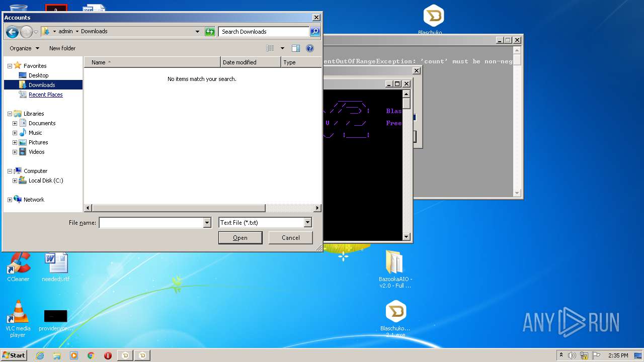
Task: Open the File name dropdown arrow
Action: pyautogui.click(x=207, y=223)
